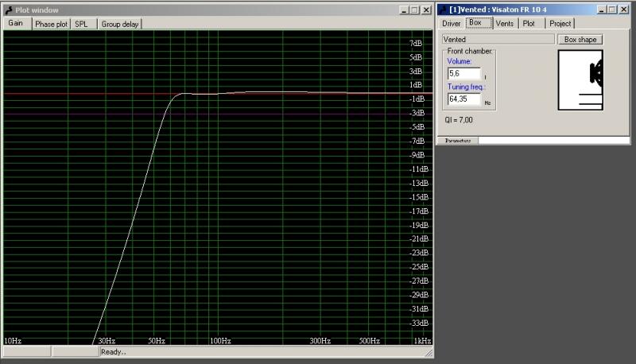Focus the Tuning freq. input field
Image resolution: width=636 pixels, height=364 pixels.
(465, 100)
